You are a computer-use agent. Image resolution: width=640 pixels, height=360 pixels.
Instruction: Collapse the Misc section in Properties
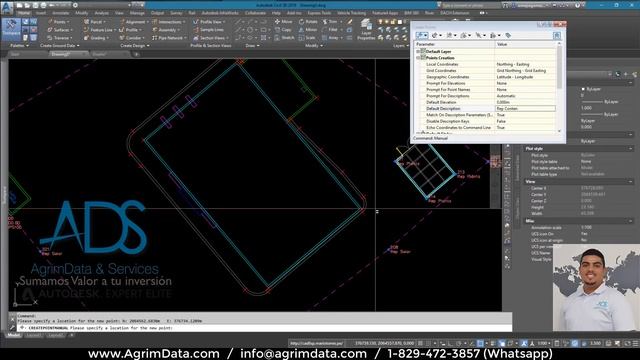tap(631, 221)
